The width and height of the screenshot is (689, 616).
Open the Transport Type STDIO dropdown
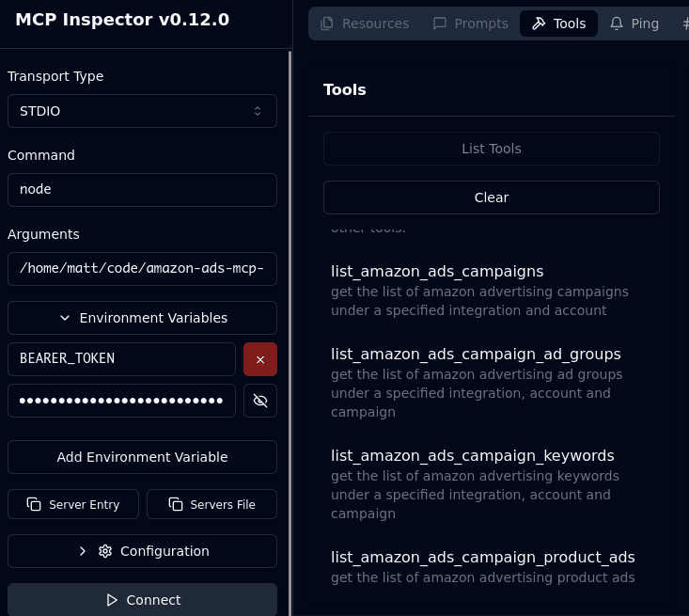click(x=142, y=111)
